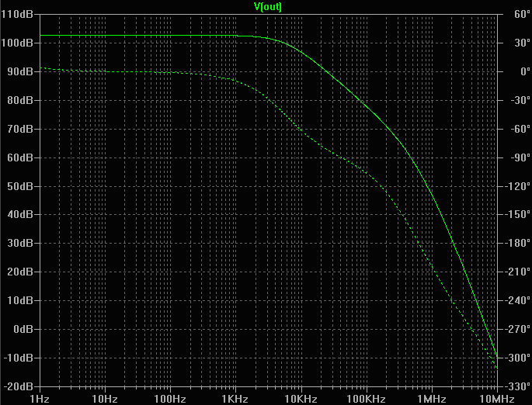Click the 110dB magnitude axis label

pyautogui.click(x=17, y=14)
